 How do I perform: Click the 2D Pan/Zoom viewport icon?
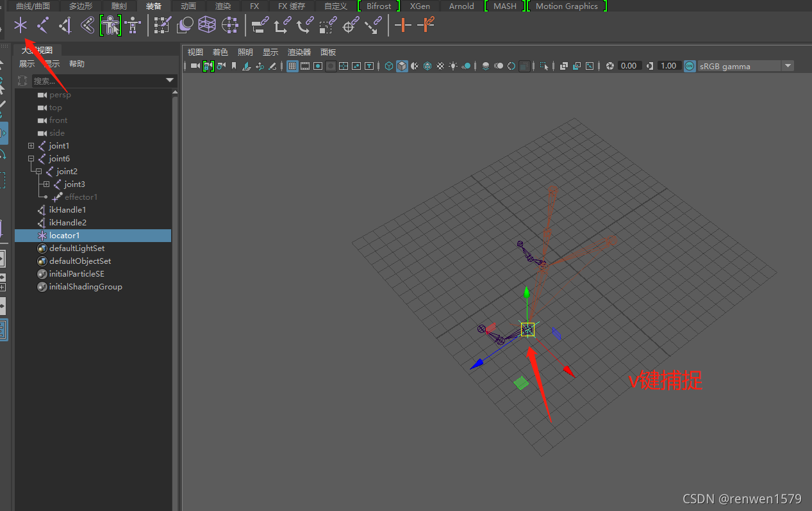pos(260,66)
